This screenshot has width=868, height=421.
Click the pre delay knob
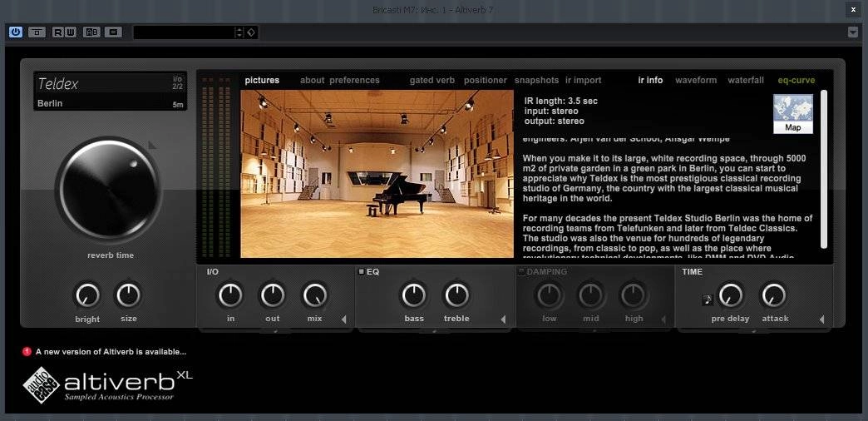click(x=731, y=295)
